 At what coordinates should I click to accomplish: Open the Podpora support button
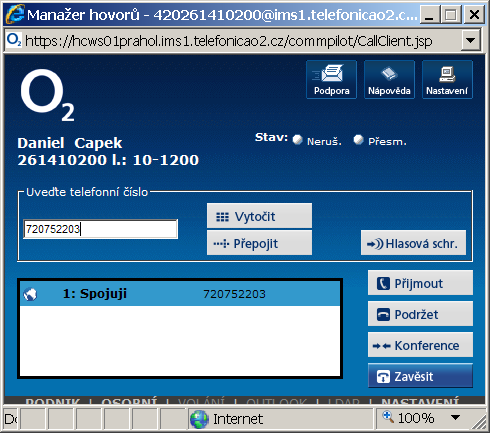tap(331, 80)
